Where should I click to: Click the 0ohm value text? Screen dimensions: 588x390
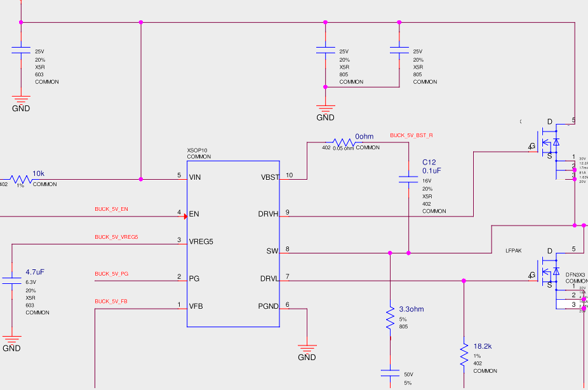pyautogui.click(x=364, y=137)
